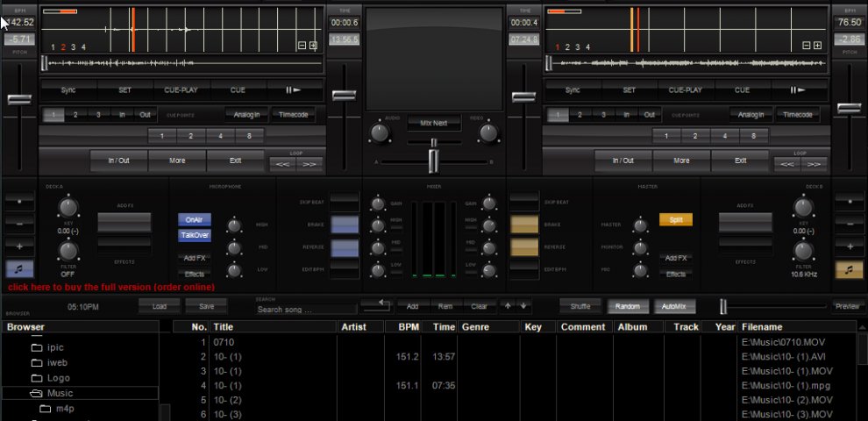Click deck B Filter knob
This screenshot has width=868, height=421.
pyautogui.click(x=803, y=251)
